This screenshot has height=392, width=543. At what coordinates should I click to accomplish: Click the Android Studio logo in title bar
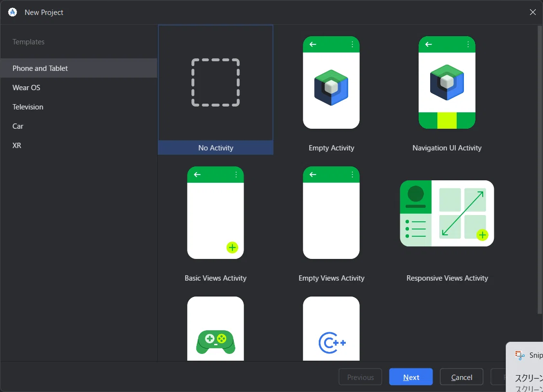pyautogui.click(x=13, y=12)
